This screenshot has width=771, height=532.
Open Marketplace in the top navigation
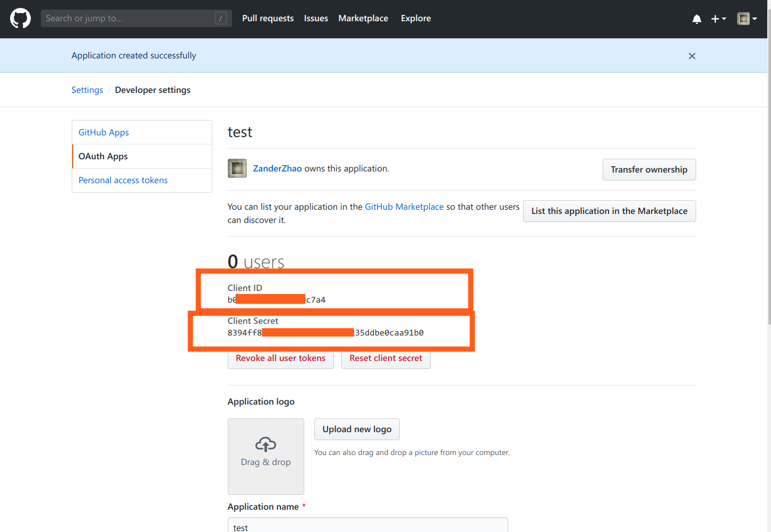(363, 18)
